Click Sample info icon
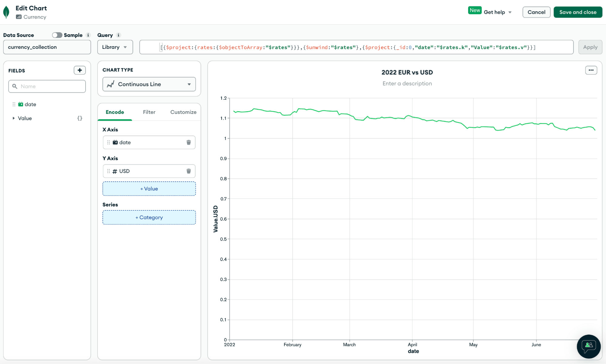This screenshot has height=364, width=606. (88, 35)
